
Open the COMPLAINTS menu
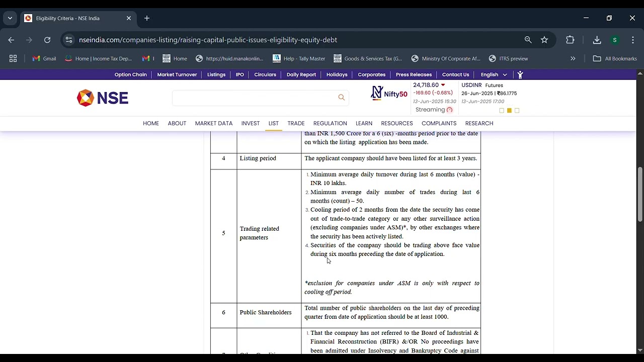pyautogui.click(x=439, y=123)
